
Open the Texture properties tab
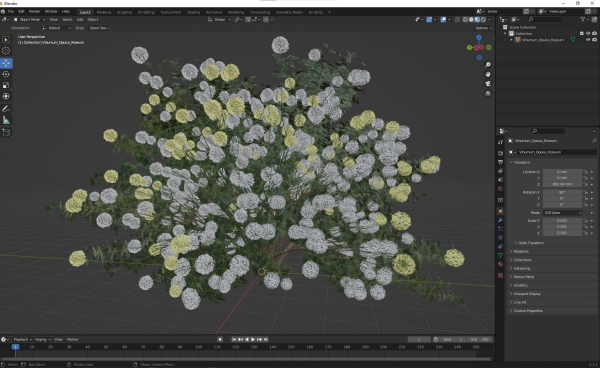[x=500, y=275]
